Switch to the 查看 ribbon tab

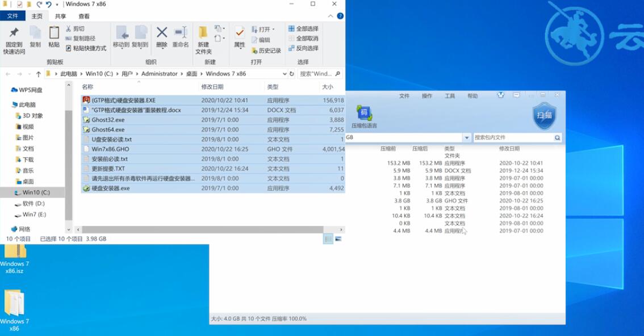[84, 16]
